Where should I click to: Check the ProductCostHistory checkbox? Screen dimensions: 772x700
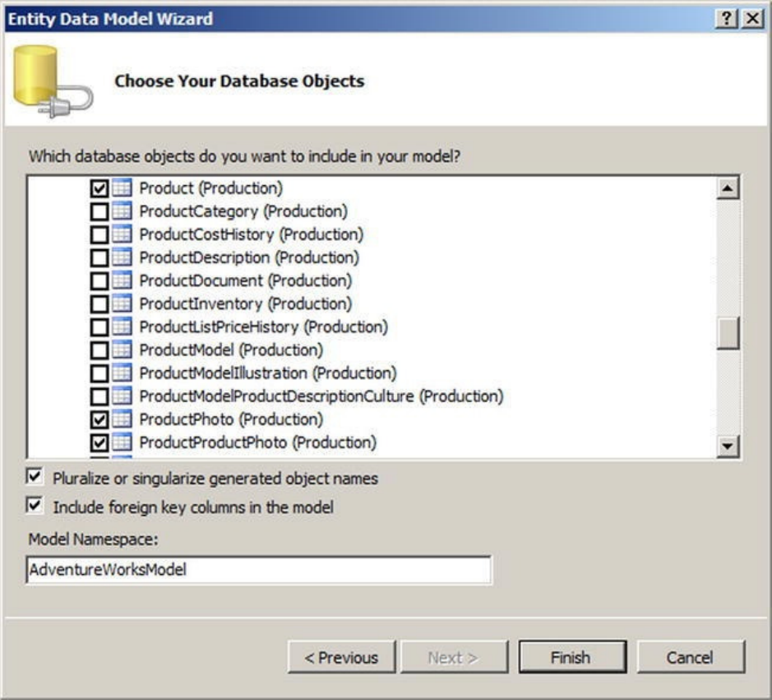(x=99, y=234)
